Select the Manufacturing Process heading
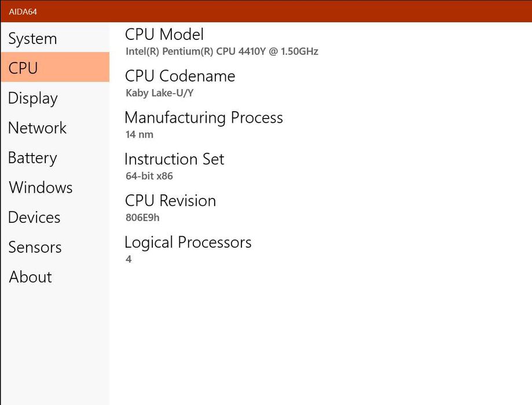Image resolution: width=532 pixels, height=405 pixels. (x=204, y=117)
